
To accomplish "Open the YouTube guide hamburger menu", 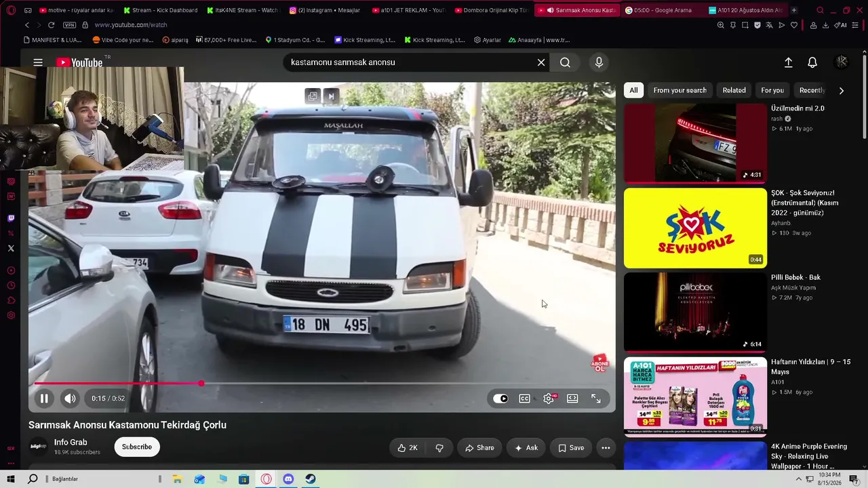I will click(x=38, y=62).
